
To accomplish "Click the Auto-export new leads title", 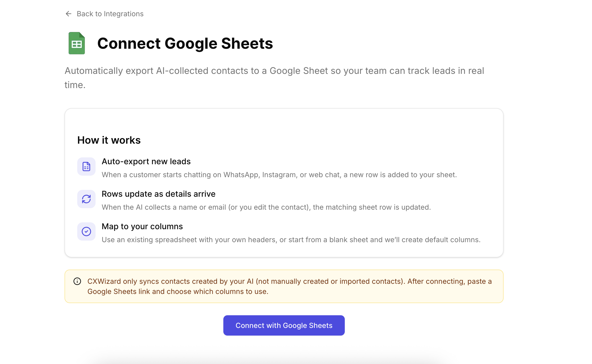I will coord(146,161).
